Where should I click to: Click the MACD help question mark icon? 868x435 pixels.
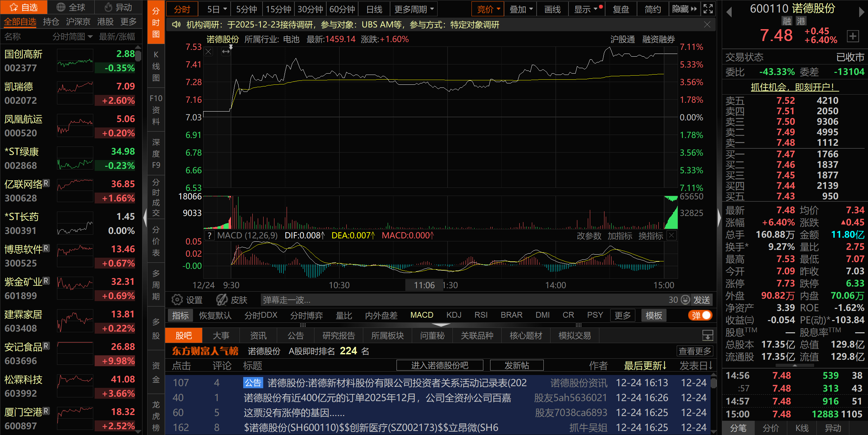coord(210,236)
